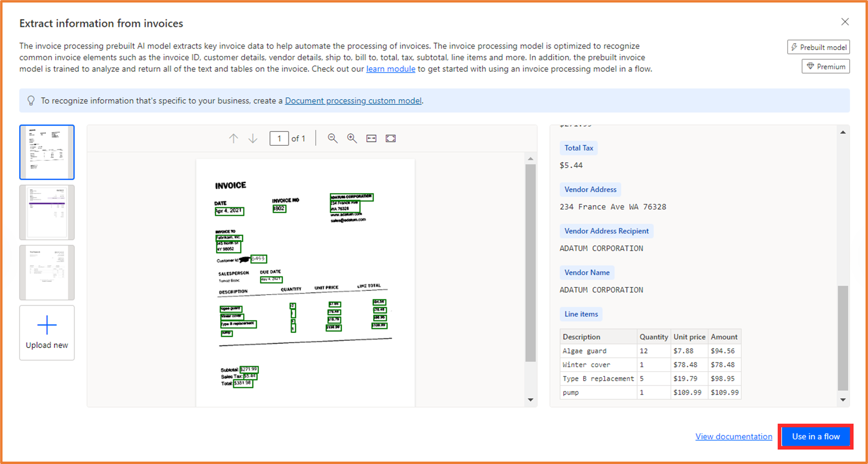This screenshot has width=868, height=464.
Task: Open the learn module link
Action: pyautogui.click(x=390, y=68)
